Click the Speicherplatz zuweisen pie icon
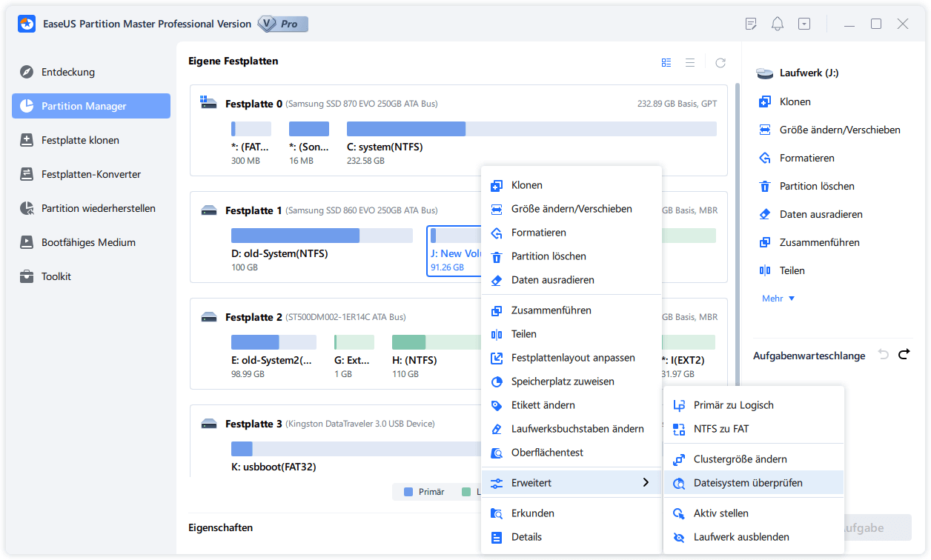 [497, 381]
